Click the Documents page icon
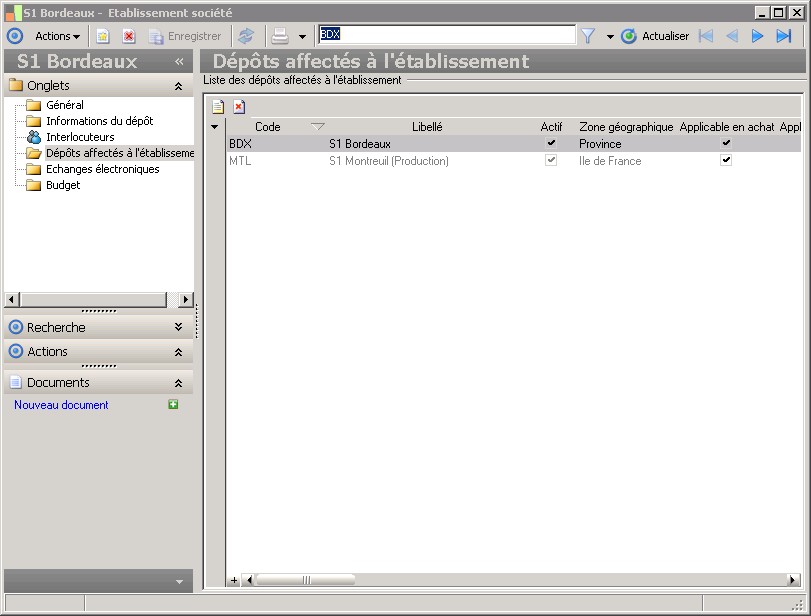This screenshot has height=616, width=811. click(16, 383)
